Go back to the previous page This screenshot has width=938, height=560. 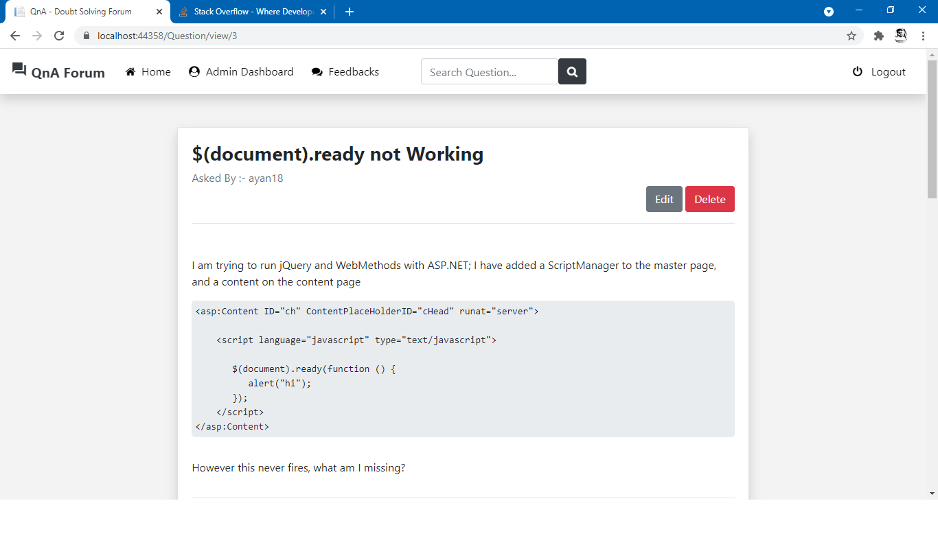pyautogui.click(x=15, y=36)
